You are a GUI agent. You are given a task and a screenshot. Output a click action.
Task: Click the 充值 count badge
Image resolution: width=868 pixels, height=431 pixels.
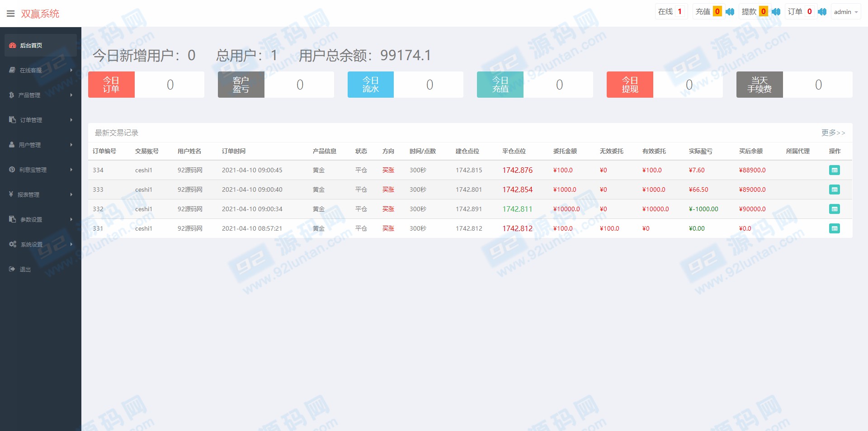(x=717, y=12)
